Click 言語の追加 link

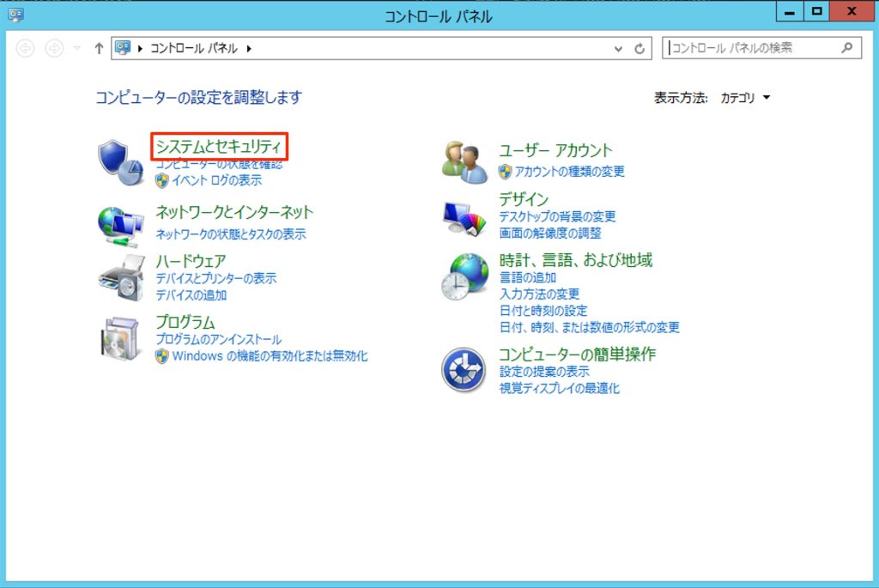pyautogui.click(x=528, y=277)
